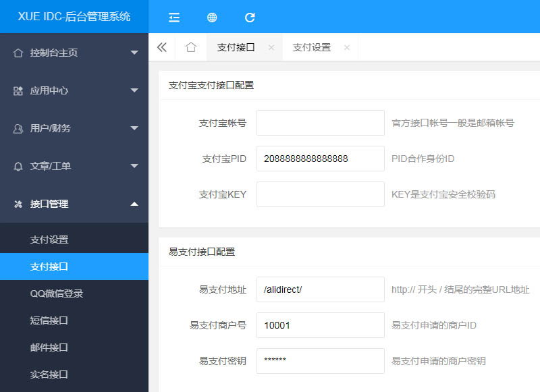Click the KEY是支付宝安全校验码 hint text
Viewport: 540px width, 392px height.
coord(443,194)
